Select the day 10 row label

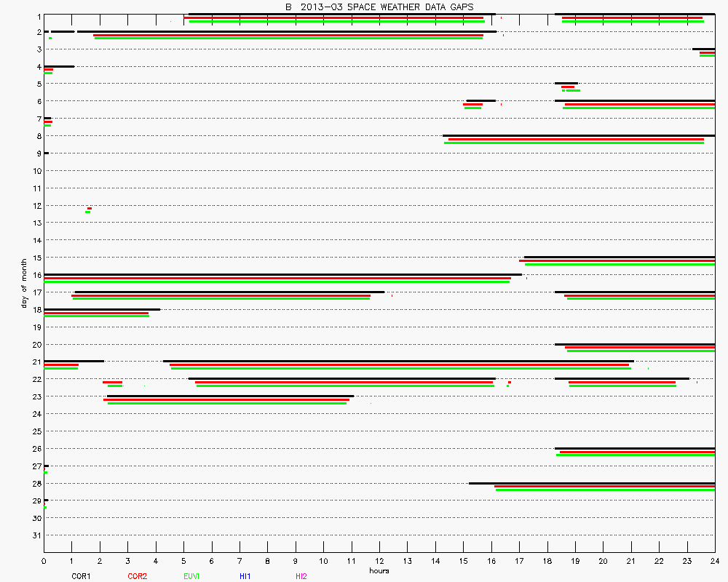(x=36, y=171)
